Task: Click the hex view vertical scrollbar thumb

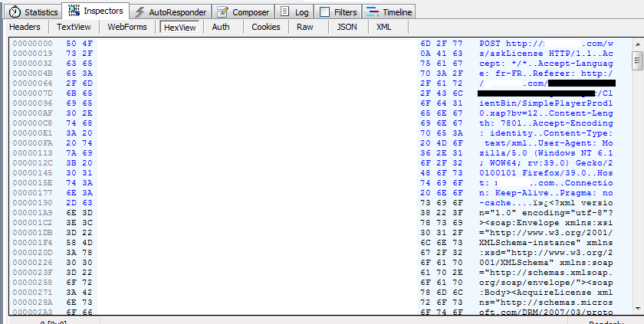Action: tap(637, 61)
